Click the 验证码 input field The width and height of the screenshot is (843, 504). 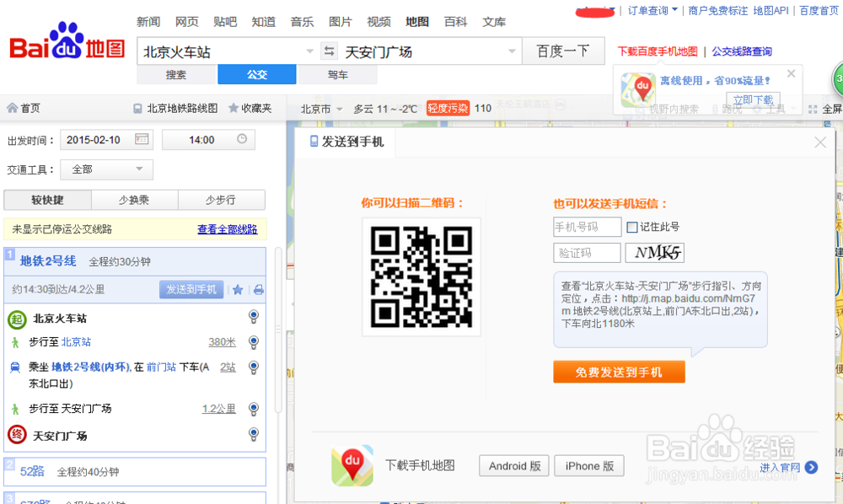(587, 253)
